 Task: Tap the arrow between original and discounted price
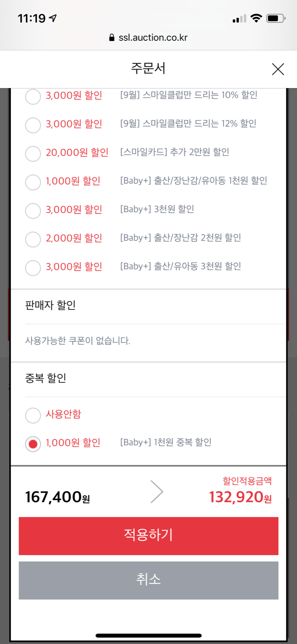pos(157,492)
